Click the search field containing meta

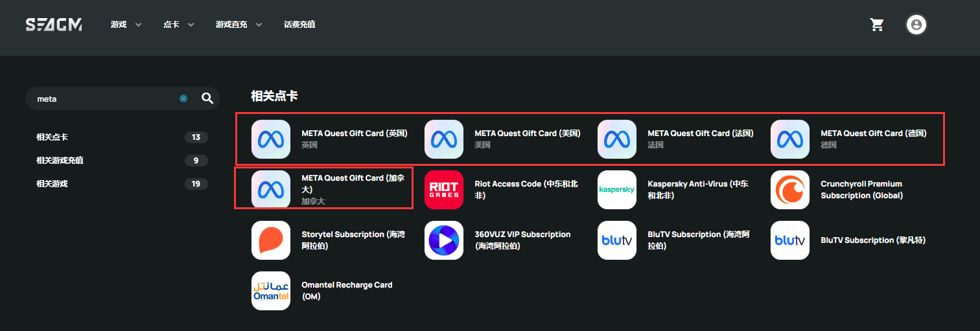(122, 98)
